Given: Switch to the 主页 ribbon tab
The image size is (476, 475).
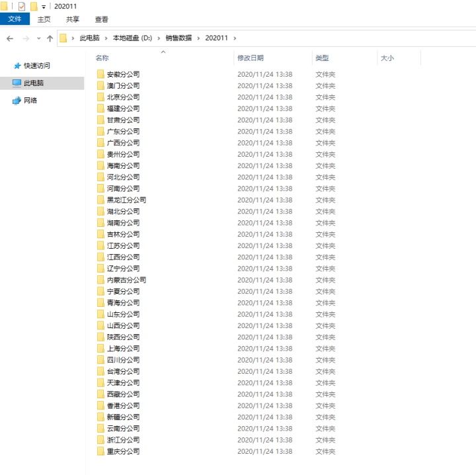Looking at the screenshot, I should [x=44, y=19].
